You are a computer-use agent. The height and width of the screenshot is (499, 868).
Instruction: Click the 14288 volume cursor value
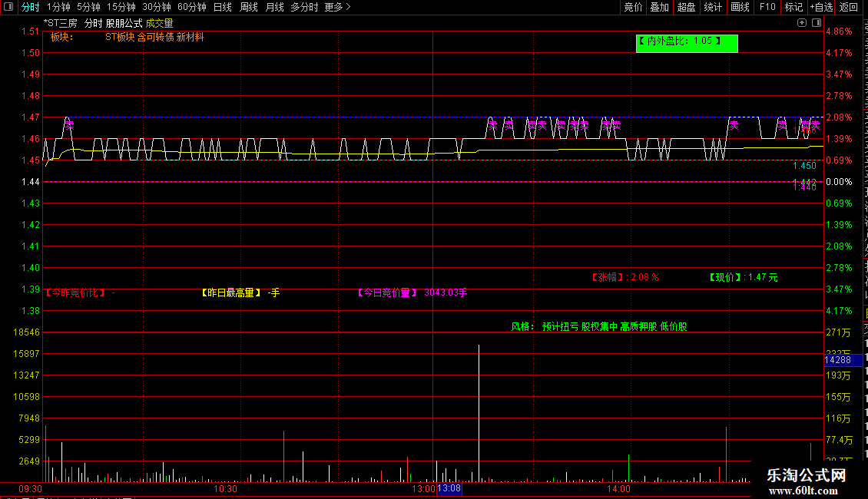843,360
